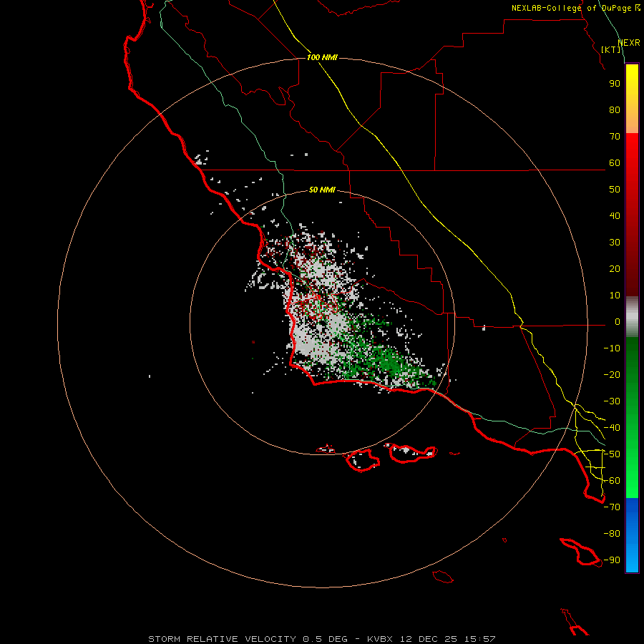Click the -80 value on the velocity scale
The width and height of the screenshot is (644, 644).
[612, 534]
